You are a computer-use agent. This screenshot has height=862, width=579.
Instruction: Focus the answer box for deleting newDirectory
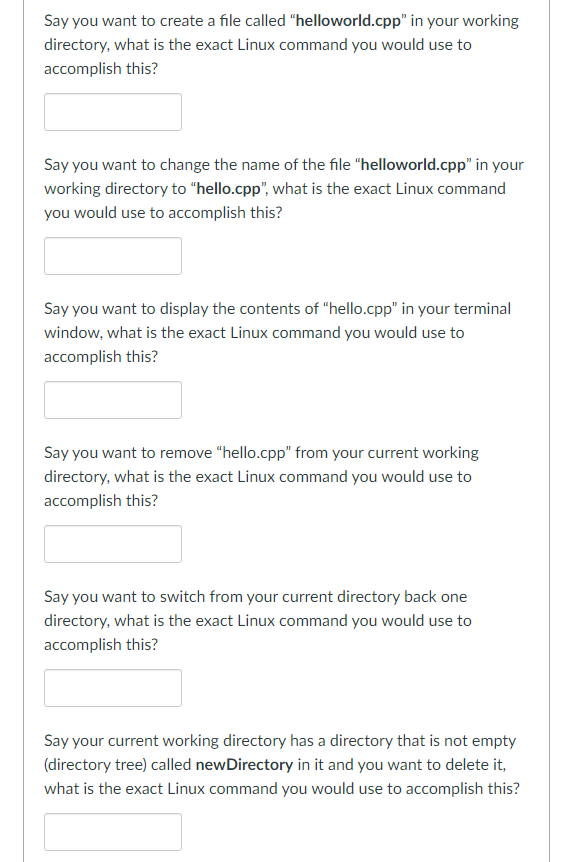pyautogui.click(x=113, y=832)
